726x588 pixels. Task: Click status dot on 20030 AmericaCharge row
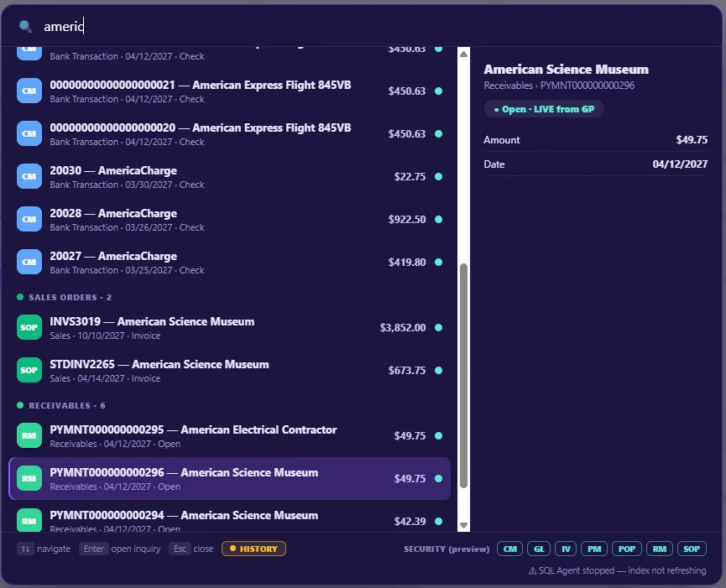(438, 177)
